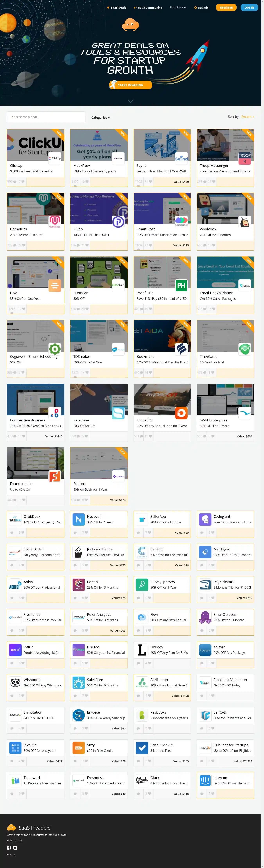264x868 pixels.
Task: Click the Send Check It checkmark logo
Action: click(x=142, y=748)
